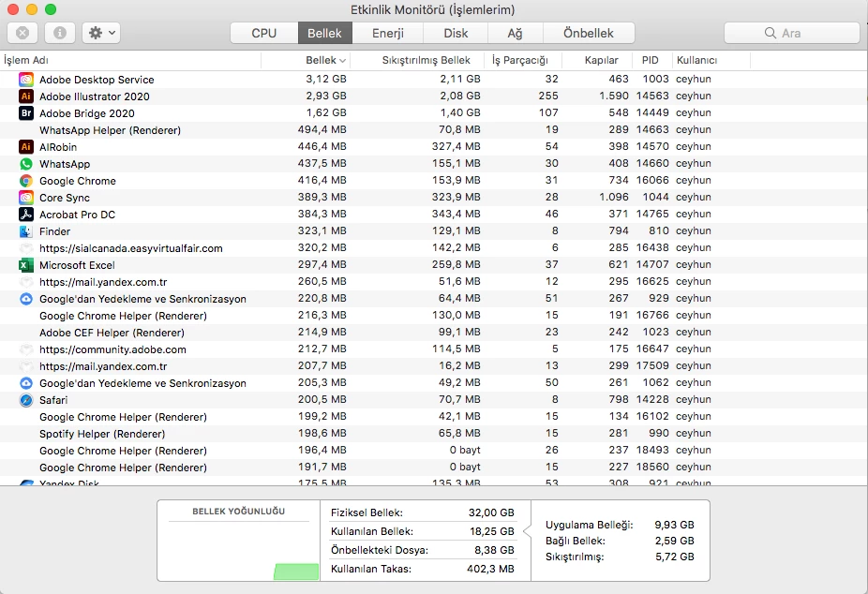Screen dimensions: 868x594
Task: Open the Önbellek tab
Action: [x=589, y=33]
